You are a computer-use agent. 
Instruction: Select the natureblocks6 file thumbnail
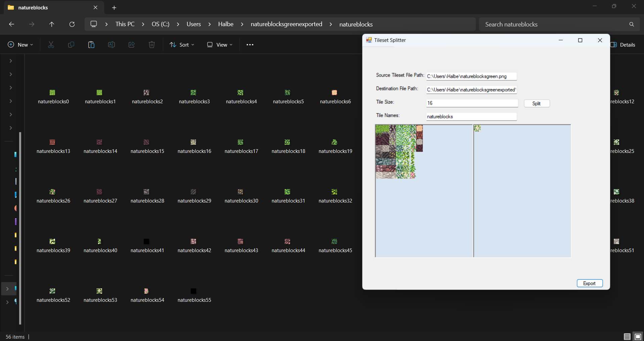pyautogui.click(x=334, y=93)
